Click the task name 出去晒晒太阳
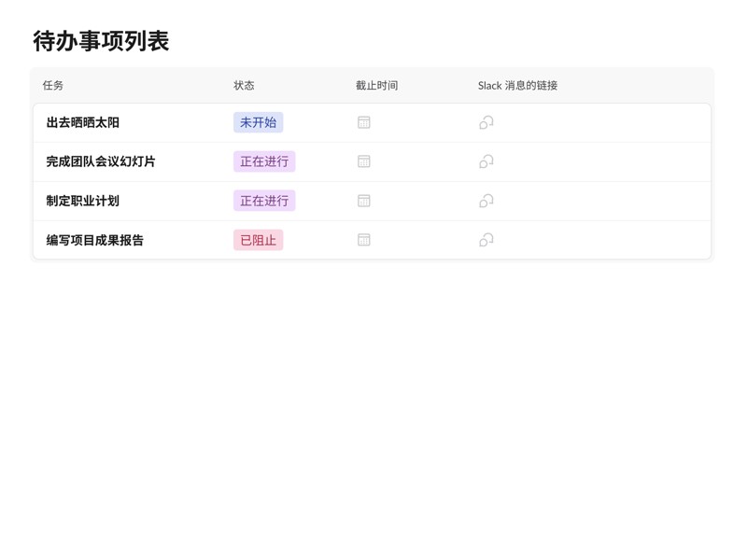747x560 pixels. pyautogui.click(x=86, y=121)
